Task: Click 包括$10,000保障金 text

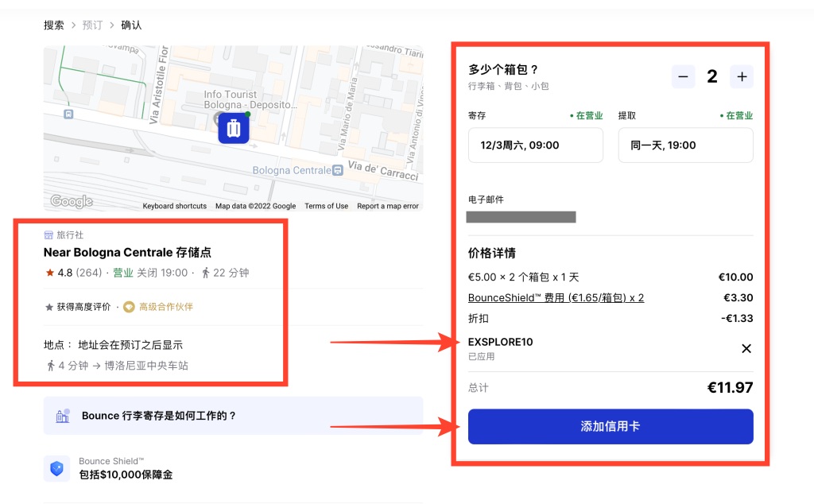Action: point(126,475)
